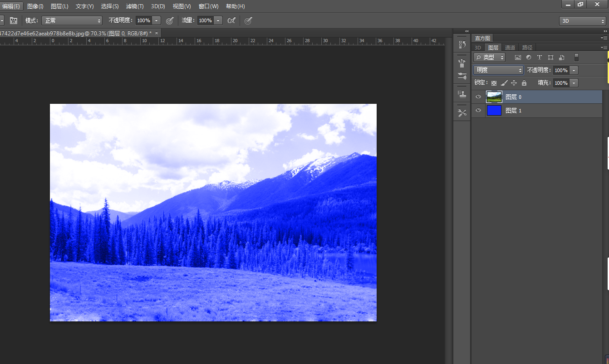This screenshot has width=609, height=364.
Task: Expand the layer 填充 percentage dropdown arrow
Action: [574, 83]
